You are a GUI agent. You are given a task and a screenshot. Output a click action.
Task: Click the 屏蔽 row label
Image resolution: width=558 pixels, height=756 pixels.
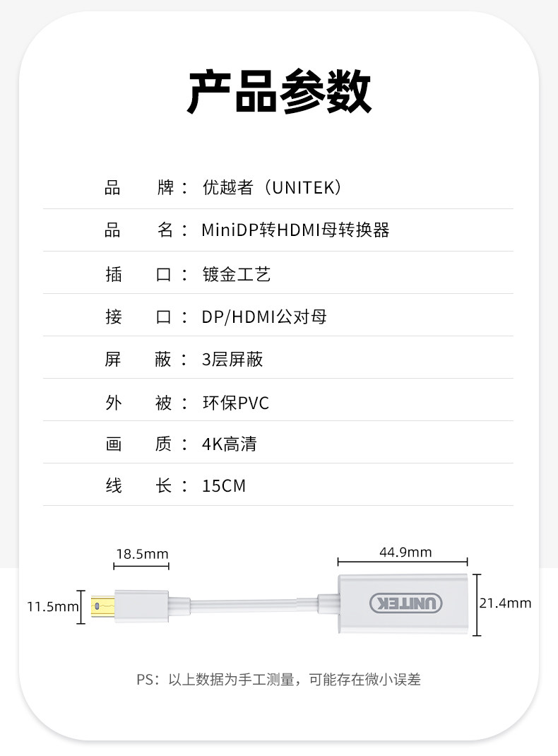click(x=138, y=359)
